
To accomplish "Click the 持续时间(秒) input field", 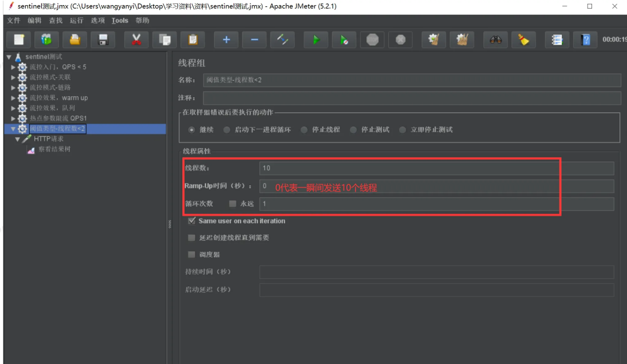I will pos(437,272).
